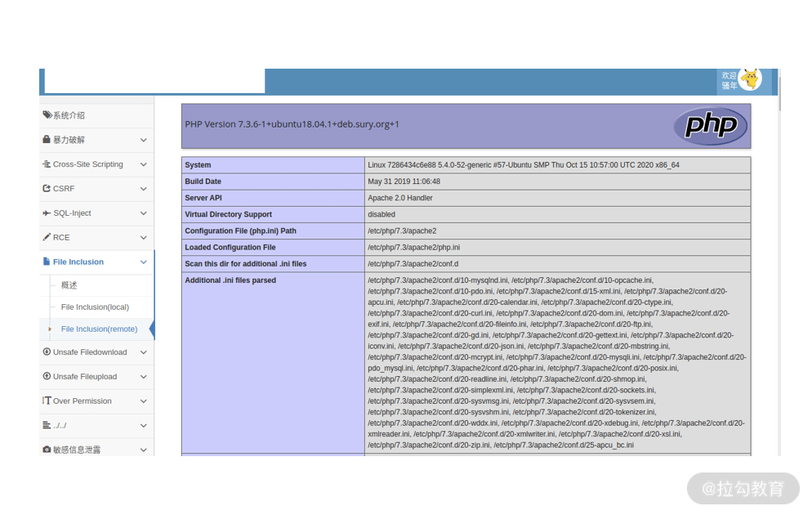Click the SQL-Inject plane icon
Image resolution: width=812 pixels, height=515 pixels.
coord(47,213)
